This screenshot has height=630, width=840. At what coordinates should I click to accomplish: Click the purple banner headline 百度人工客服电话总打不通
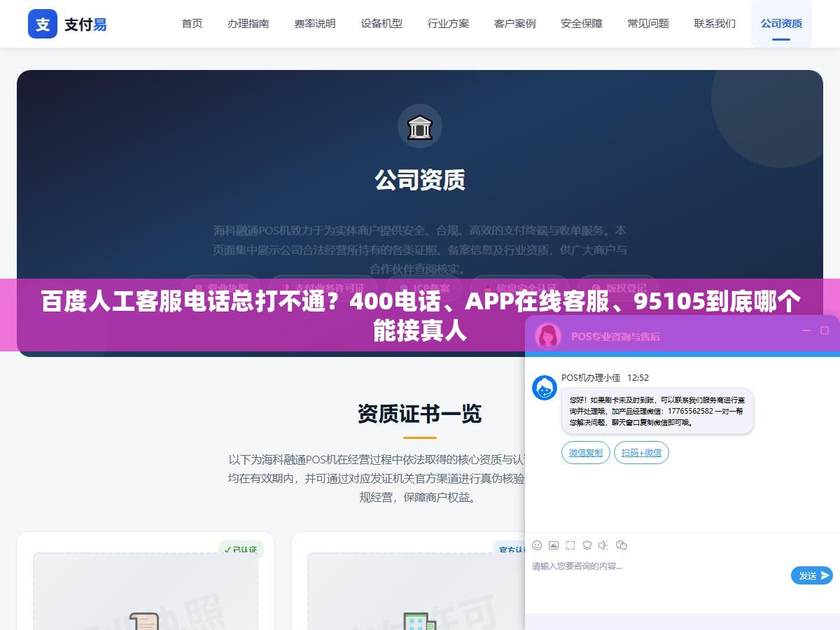(x=420, y=315)
